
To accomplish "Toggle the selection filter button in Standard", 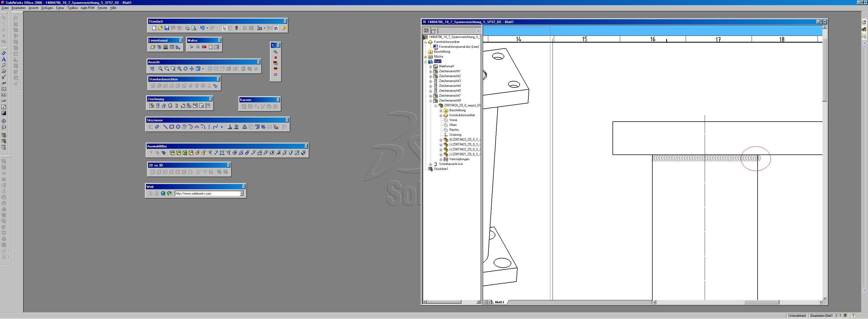I will (x=276, y=28).
